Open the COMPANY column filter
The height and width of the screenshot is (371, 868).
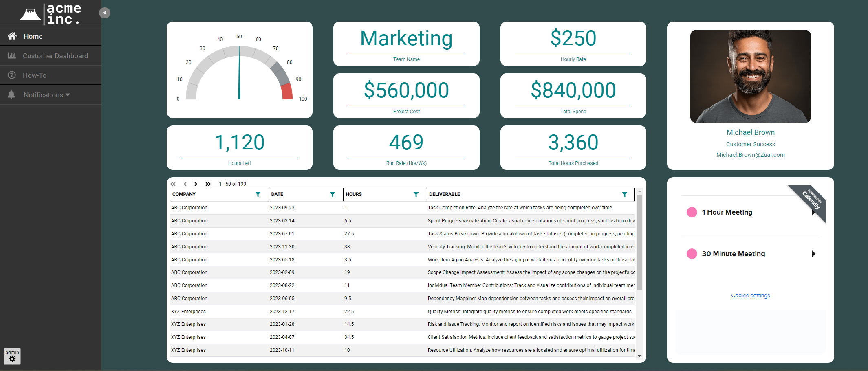tap(258, 194)
